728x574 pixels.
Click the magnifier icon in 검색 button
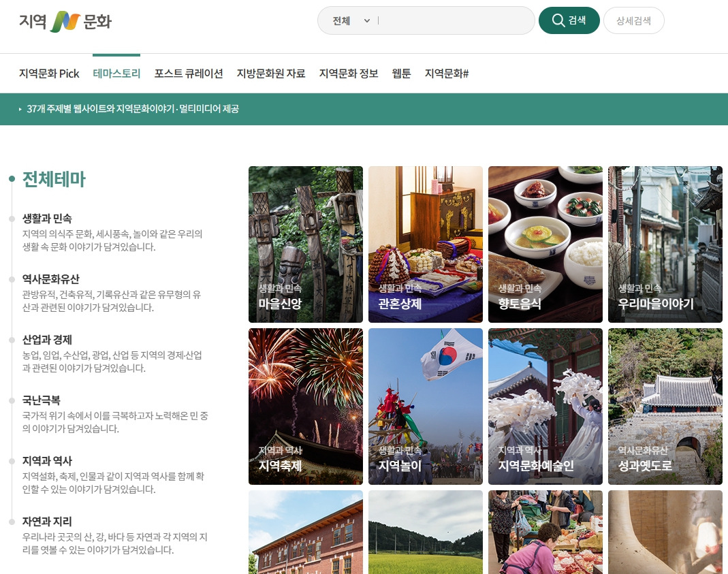(x=558, y=20)
